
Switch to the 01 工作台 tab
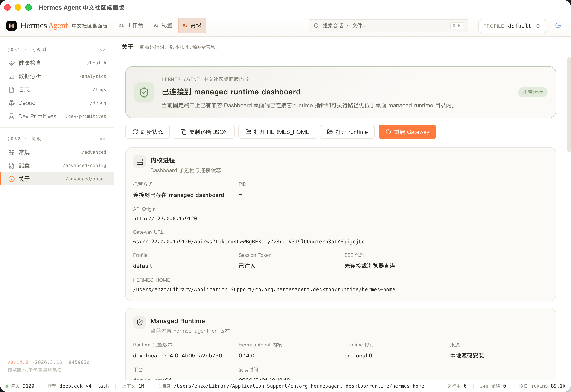click(x=131, y=25)
